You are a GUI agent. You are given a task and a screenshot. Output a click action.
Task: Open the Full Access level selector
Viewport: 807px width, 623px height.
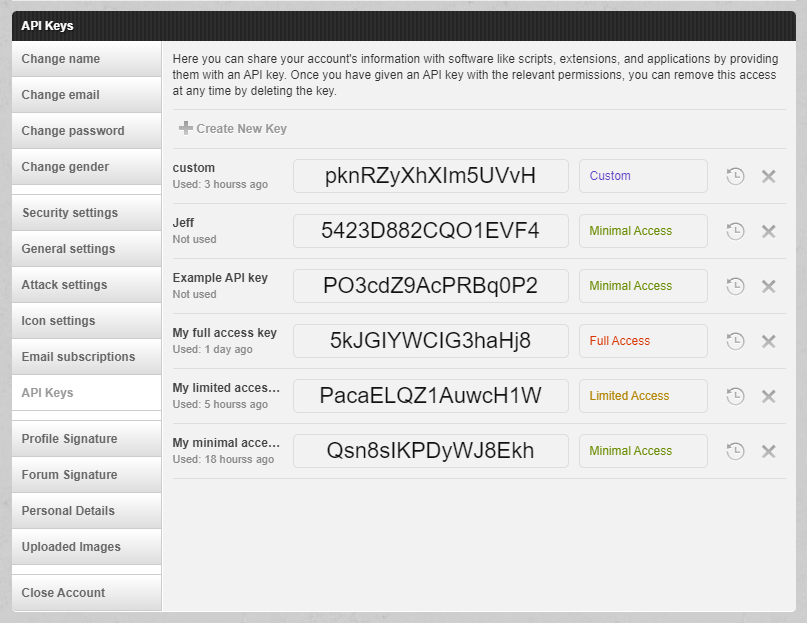[642, 341]
